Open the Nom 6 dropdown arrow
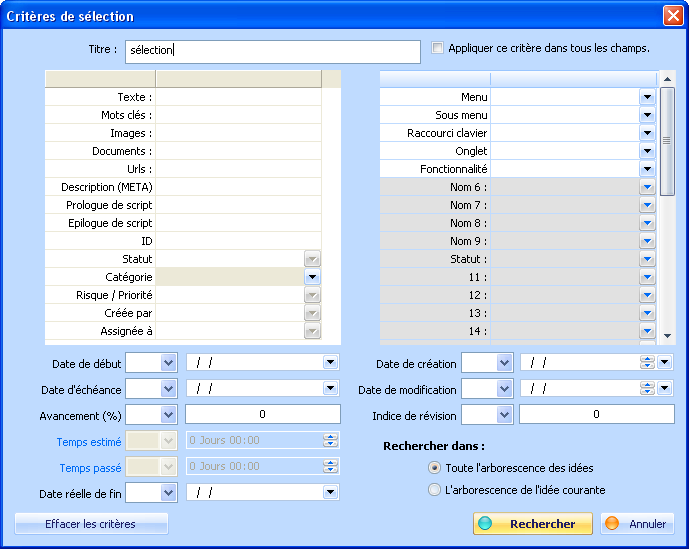The image size is (689, 549). (647, 187)
